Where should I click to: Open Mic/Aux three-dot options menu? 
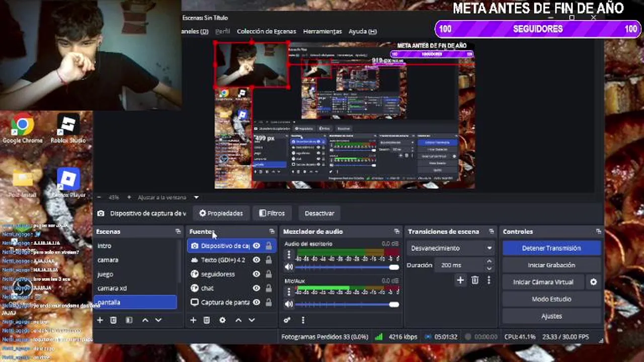289,292
